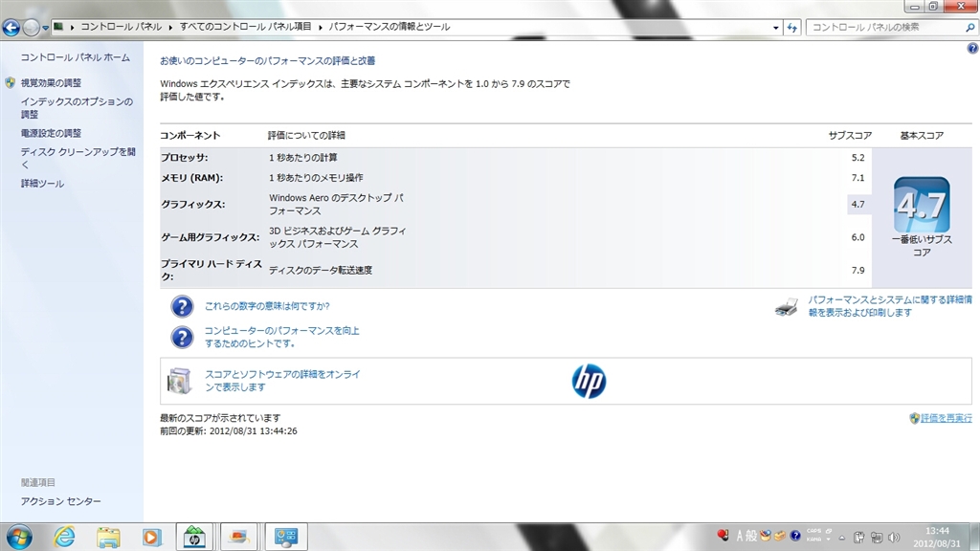The height and width of the screenshot is (551, 980).
Task: Open IME help question icon in language bar
Action: 795,536
